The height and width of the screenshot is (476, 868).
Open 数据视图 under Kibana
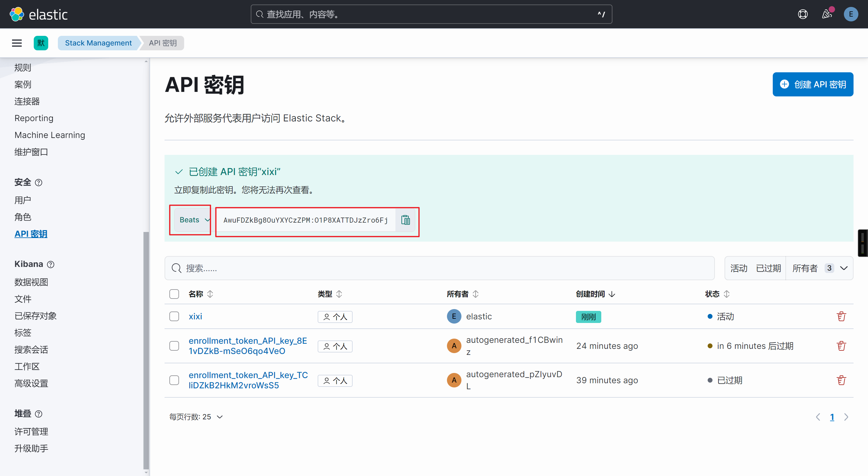click(x=31, y=282)
